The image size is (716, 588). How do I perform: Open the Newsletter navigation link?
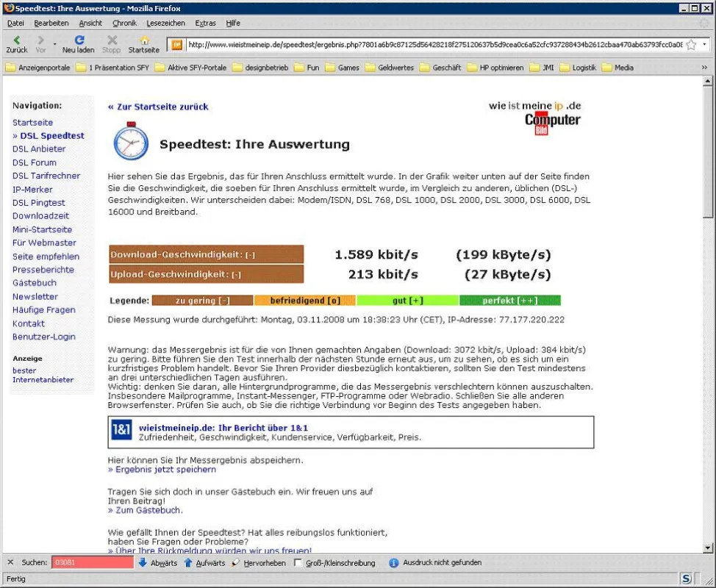click(x=35, y=297)
